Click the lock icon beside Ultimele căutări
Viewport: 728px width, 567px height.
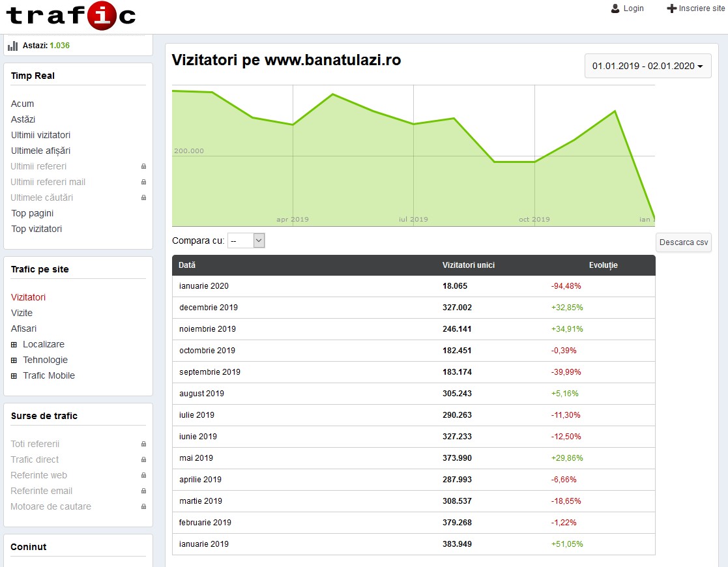[143, 198]
